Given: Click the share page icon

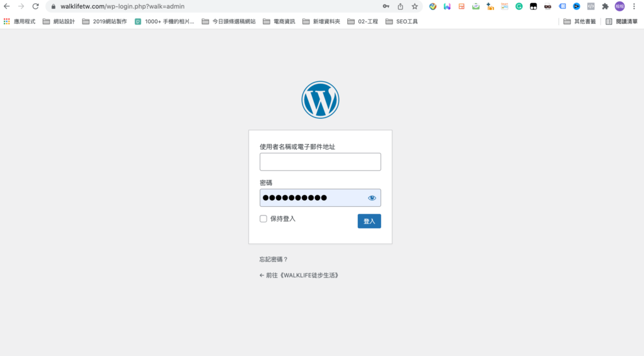Looking at the screenshot, I should click(x=401, y=6).
